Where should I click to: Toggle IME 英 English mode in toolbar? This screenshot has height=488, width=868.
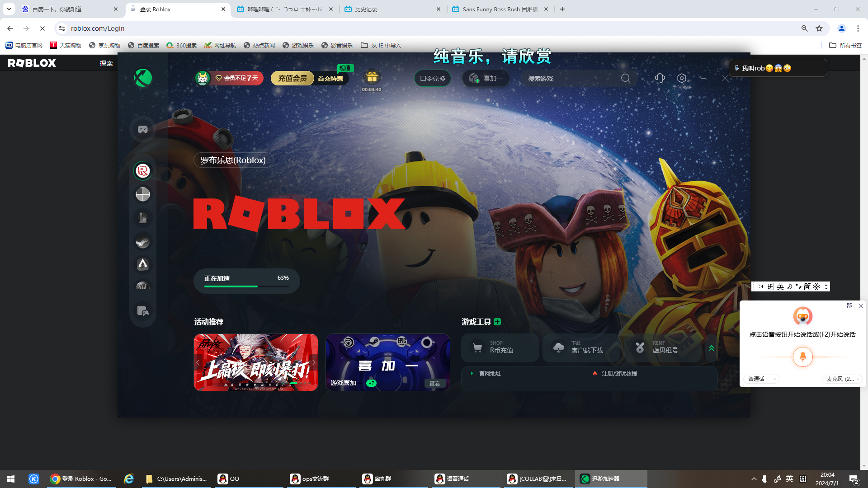point(780,286)
